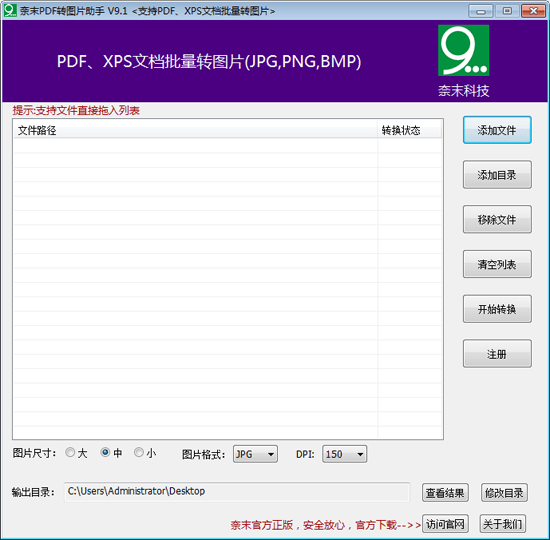View results with 查看结果
The width and height of the screenshot is (550, 540).
445,493
